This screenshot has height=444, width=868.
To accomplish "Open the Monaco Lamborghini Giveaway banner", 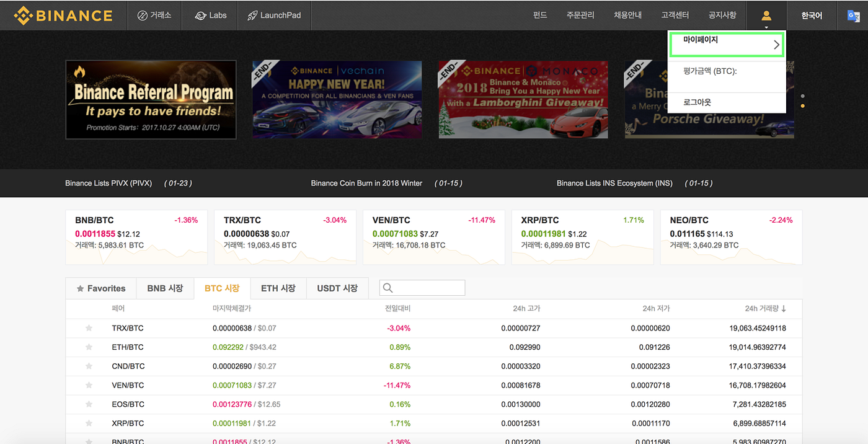I will pos(523,100).
